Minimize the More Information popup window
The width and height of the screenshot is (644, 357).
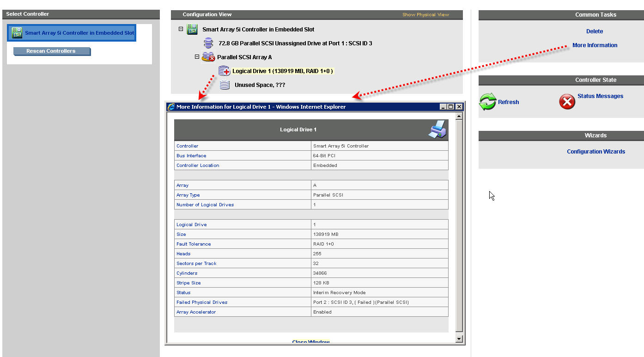pos(444,107)
